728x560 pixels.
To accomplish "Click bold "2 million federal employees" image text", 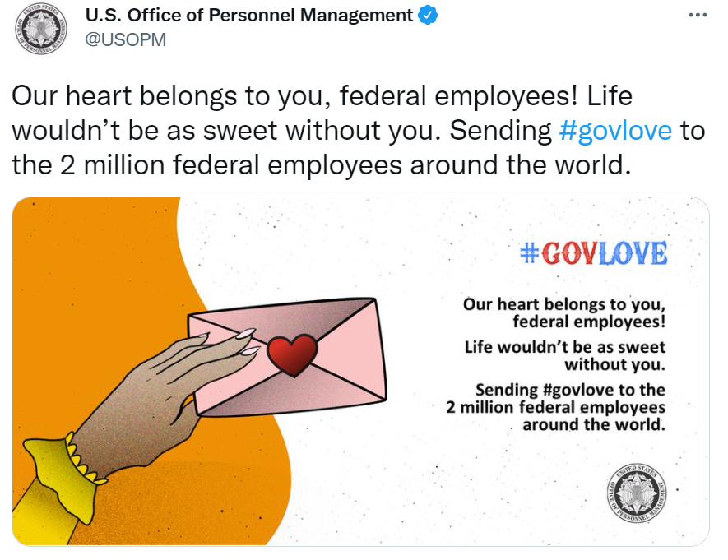I will point(556,407).
